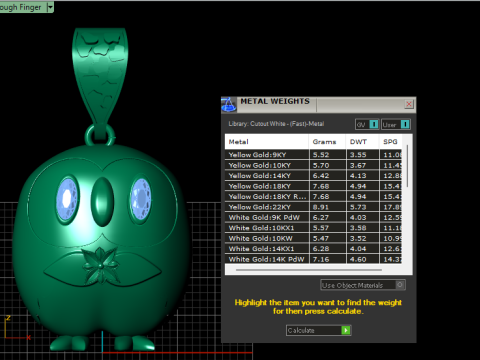Open the Rough Finger viewport dropdown arrow
This screenshot has height=360, width=480.
coord(50,7)
